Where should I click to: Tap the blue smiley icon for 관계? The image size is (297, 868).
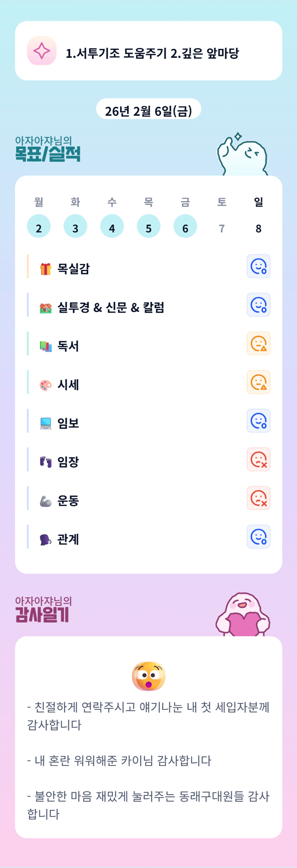pos(258,537)
